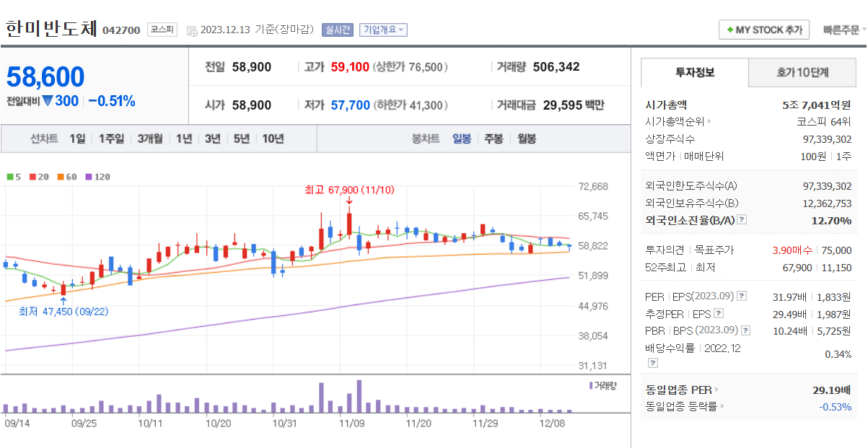Open the 기업개요 dropdown
The height and width of the screenshot is (448, 868).
384,30
